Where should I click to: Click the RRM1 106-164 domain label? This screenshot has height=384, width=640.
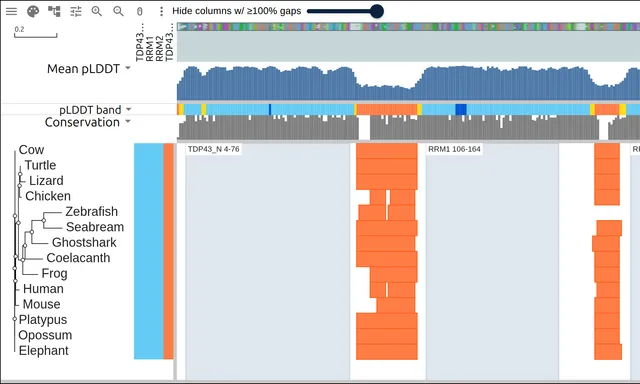(x=454, y=149)
